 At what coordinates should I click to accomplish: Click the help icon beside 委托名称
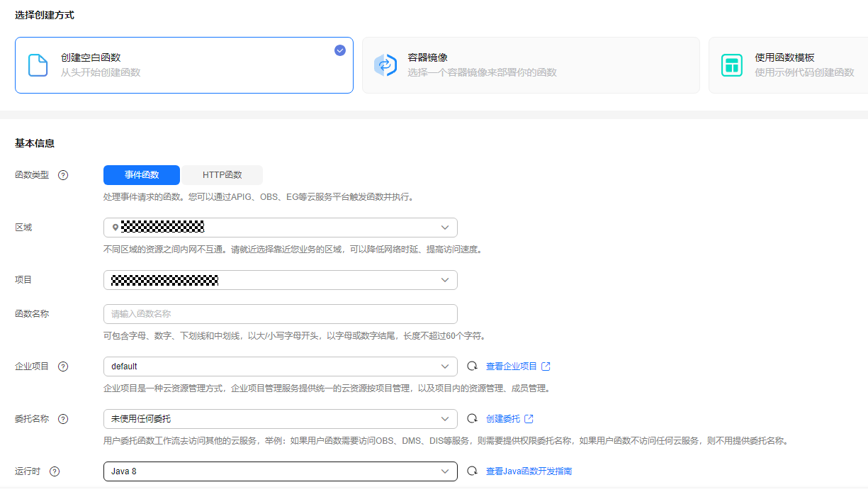point(63,419)
